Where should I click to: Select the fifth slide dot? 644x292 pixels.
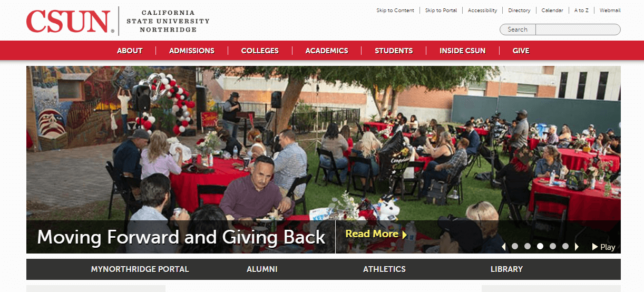tap(565, 246)
